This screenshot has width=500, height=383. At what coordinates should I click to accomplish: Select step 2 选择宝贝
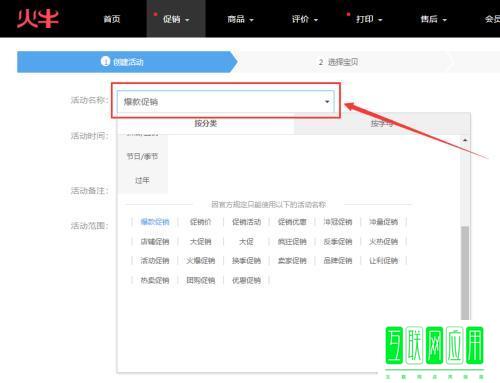(338, 62)
